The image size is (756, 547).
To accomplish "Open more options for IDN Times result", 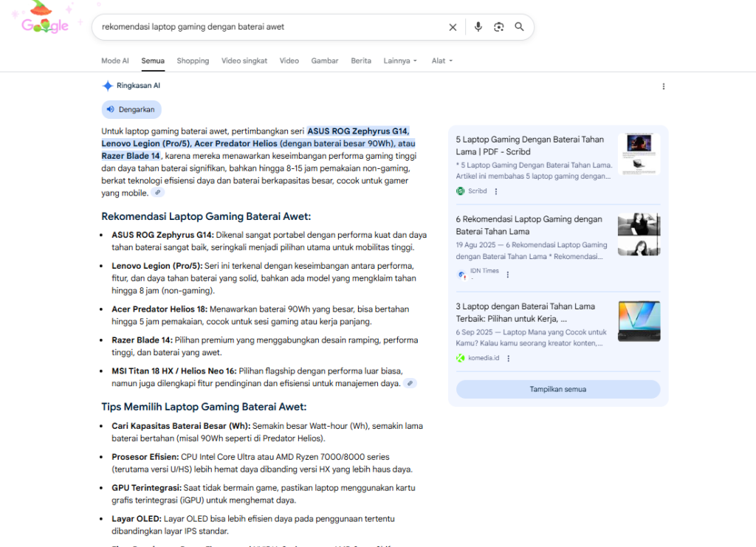I will pos(507,274).
